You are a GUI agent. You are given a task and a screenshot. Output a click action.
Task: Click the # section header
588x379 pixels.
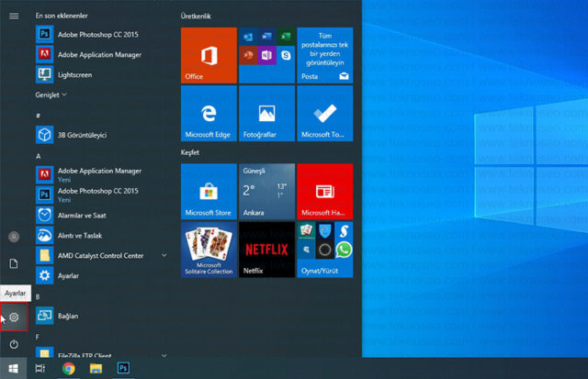38,116
